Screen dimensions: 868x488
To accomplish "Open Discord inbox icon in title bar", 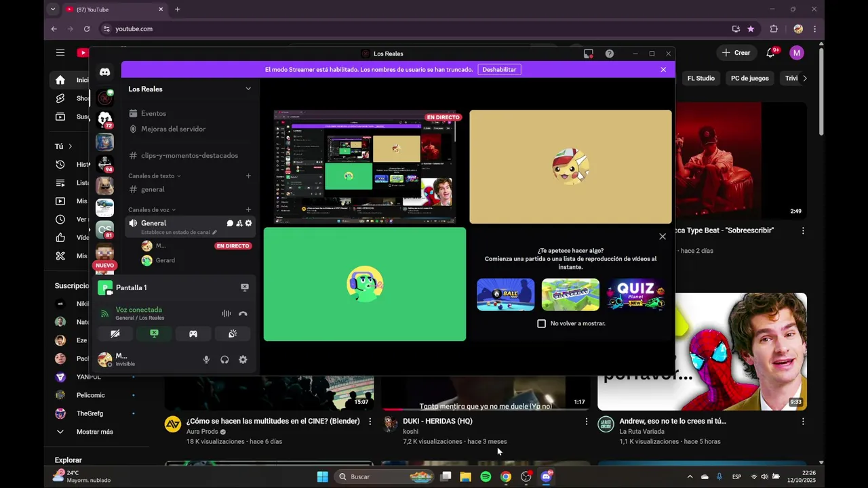I will coord(589,54).
